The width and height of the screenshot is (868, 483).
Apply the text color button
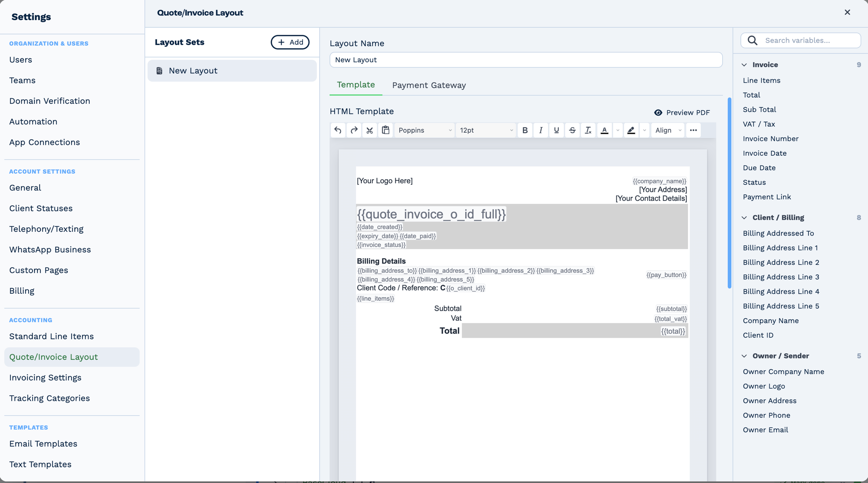pos(604,130)
